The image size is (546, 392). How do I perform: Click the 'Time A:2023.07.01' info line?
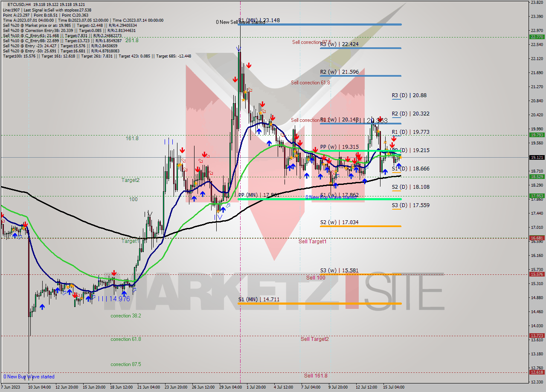tap(83, 20)
